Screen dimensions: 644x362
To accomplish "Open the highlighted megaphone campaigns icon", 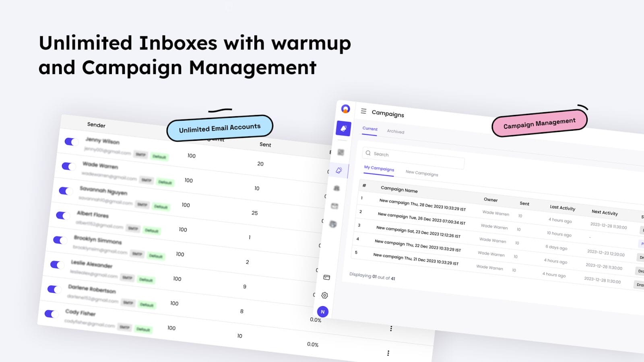I will pyautogui.click(x=343, y=129).
